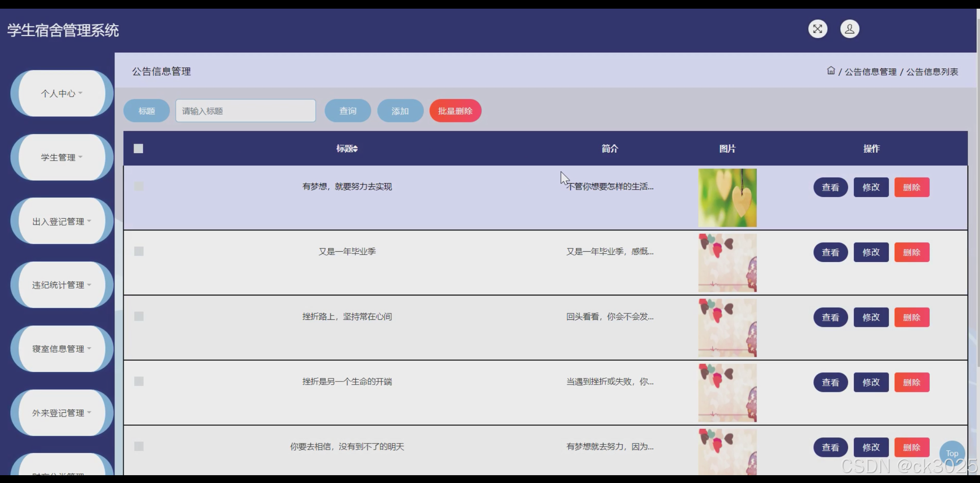Sort by the 标题 column arrows
The width and height of the screenshot is (980, 483).
pos(355,149)
